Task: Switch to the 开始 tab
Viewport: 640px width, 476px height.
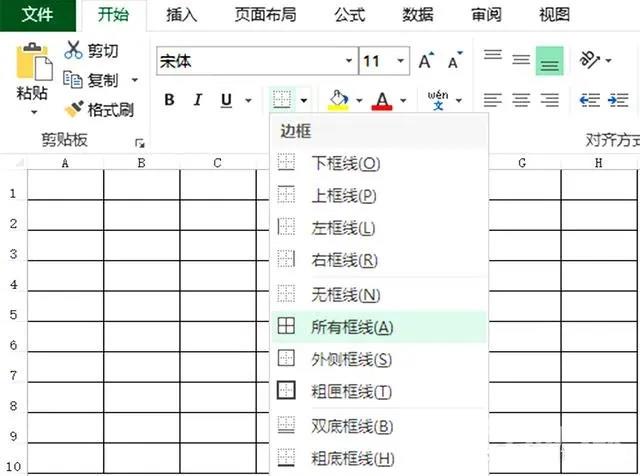Action: [113, 16]
